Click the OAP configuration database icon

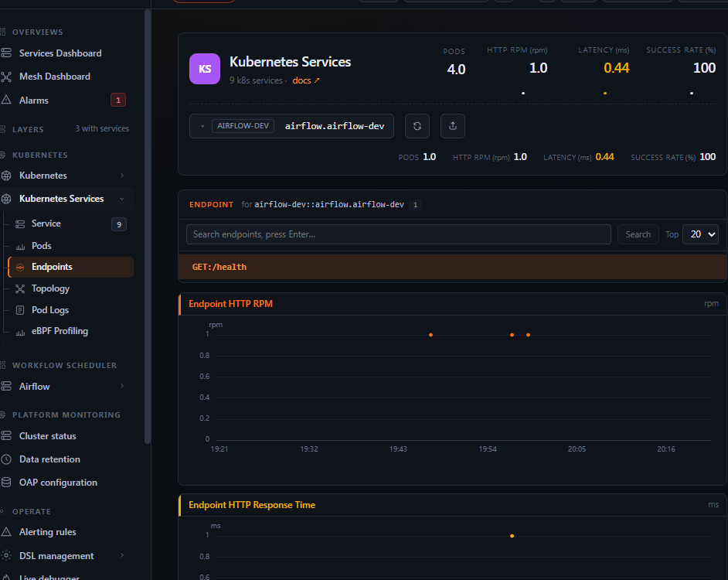6,483
